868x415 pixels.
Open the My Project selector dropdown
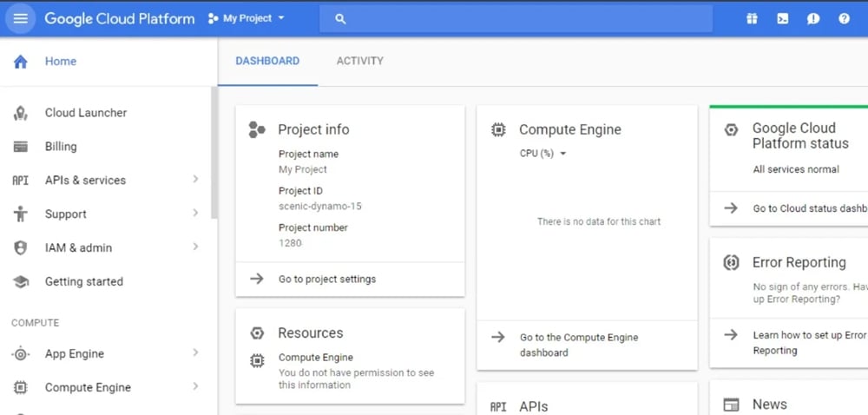pos(247,18)
